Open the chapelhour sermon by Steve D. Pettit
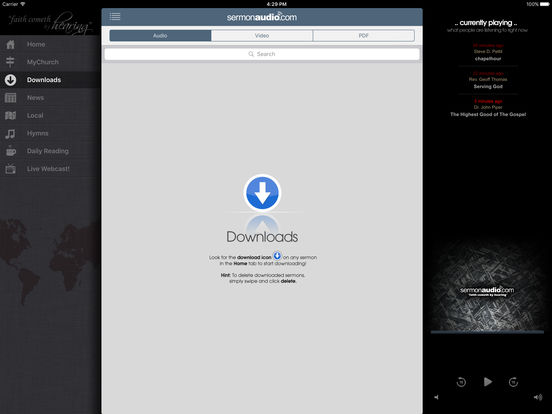552x414 pixels. (488, 52)
